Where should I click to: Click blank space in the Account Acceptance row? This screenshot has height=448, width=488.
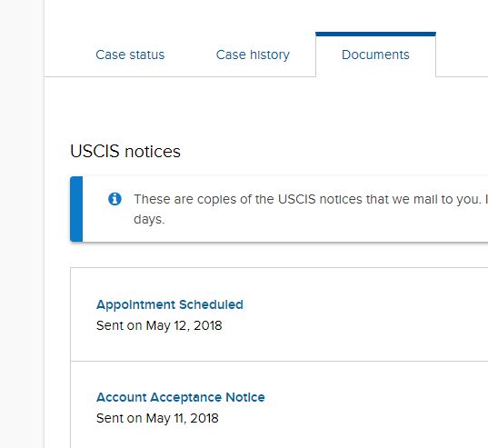[373, 407]
